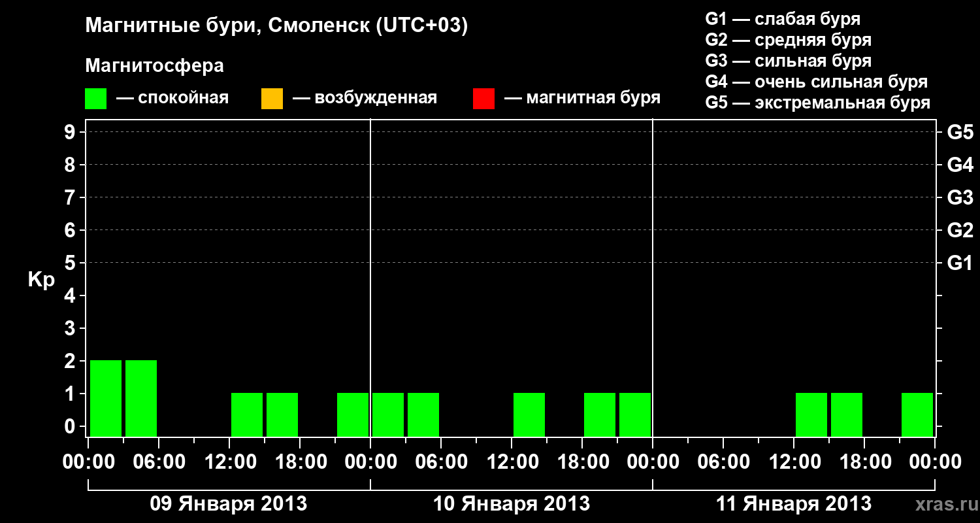Click legend line 'G2 — средняя буря'
The height and width of the screenshot is (523, 980).
coord(788,40)
